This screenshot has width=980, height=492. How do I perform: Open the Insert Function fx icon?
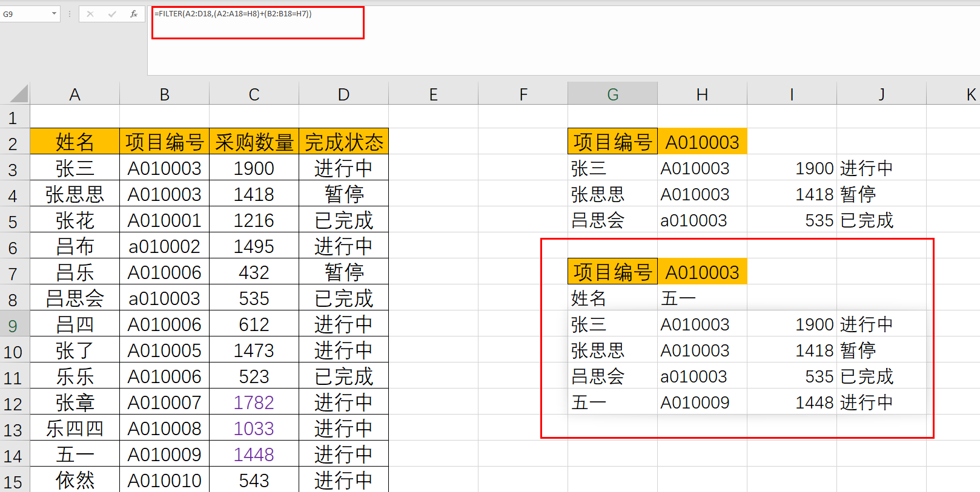click(x=134, y=14)
